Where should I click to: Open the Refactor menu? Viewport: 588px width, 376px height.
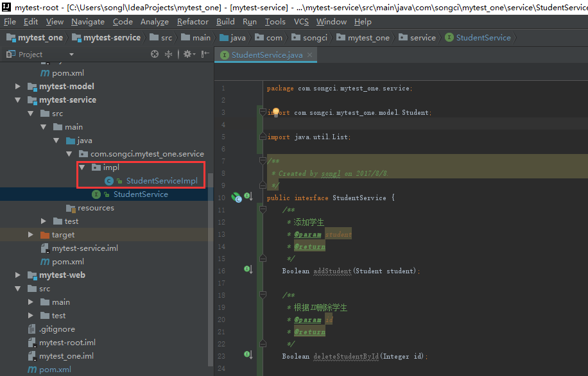pos(193,22)
